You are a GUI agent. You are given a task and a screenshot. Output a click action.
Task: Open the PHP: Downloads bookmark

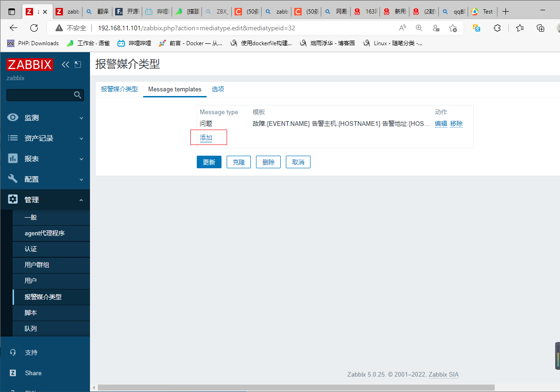click(x=33, y=43)
